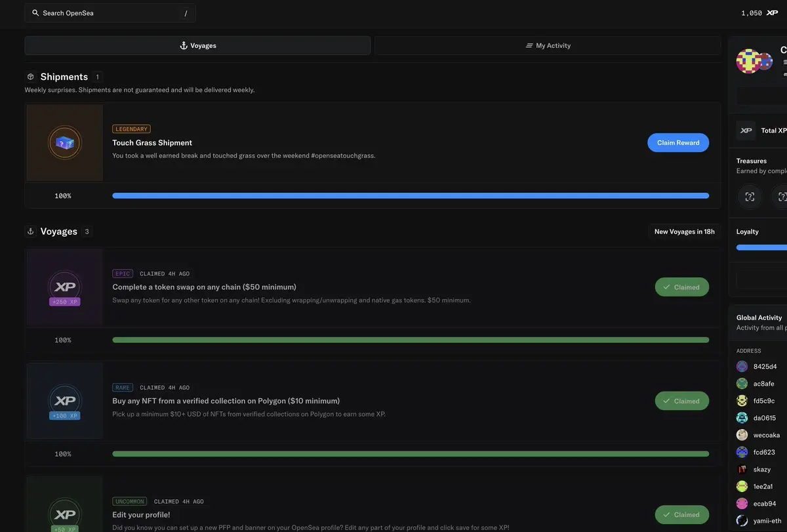
Task: Click the EPIC rarity badge
Action: pos(123,274)
